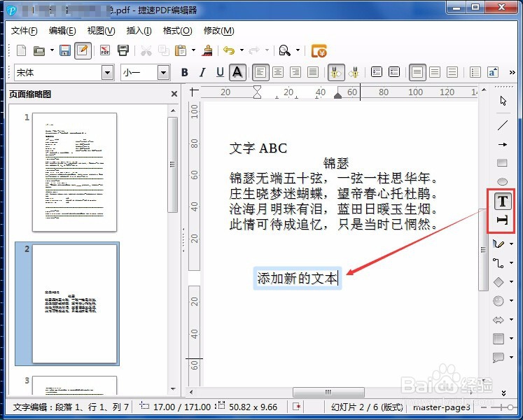Save the document with floppy icon

tap(65, 50)
